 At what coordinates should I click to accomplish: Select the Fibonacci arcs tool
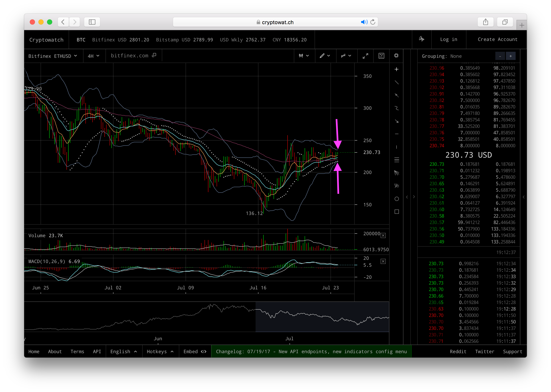[x=397, y=186]
